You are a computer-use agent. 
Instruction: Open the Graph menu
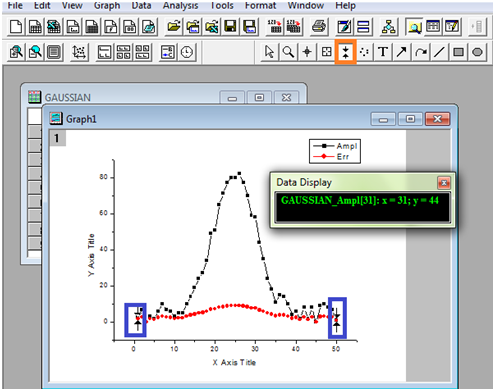tap(107, 5)
